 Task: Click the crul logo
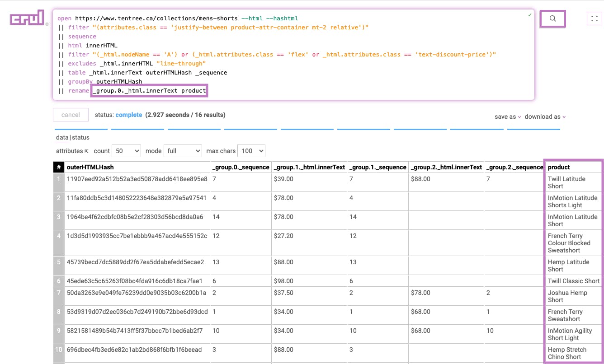pos(28,18)
